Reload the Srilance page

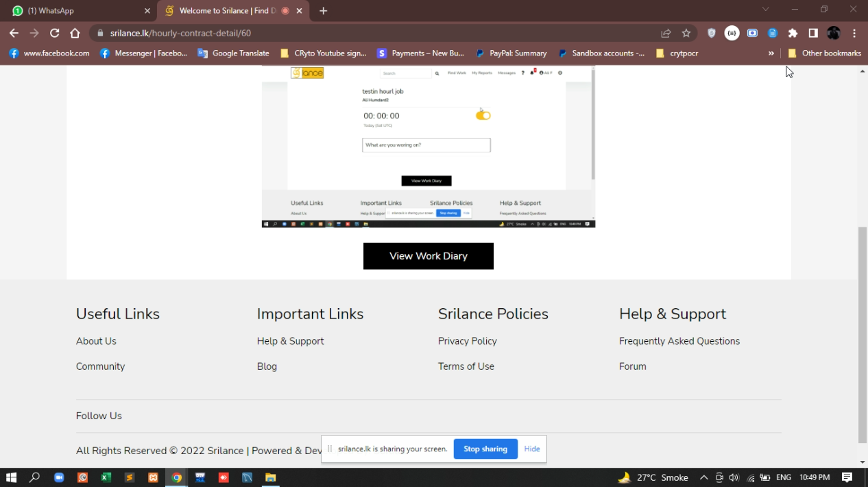(x=55, y=33)
